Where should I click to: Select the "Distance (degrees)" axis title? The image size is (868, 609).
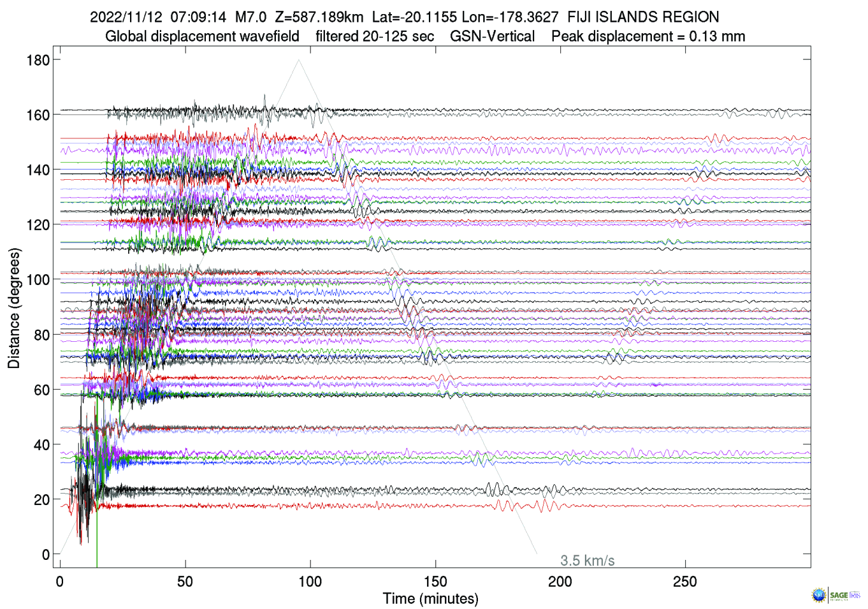pyautogui.click(x=13, y=308)
